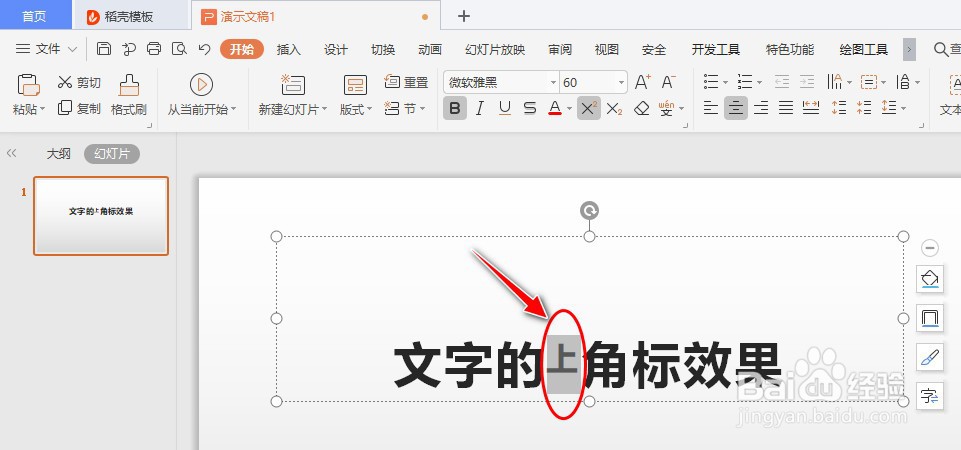Viewport: 961px width, 450px height.
Task: Justify the paragraph text
Action: (786, 109)
